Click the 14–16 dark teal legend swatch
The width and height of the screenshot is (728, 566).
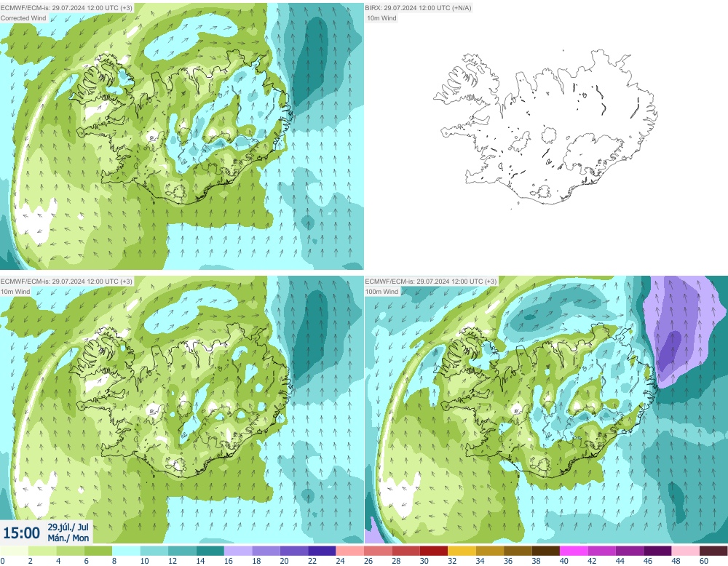point(210,551)
